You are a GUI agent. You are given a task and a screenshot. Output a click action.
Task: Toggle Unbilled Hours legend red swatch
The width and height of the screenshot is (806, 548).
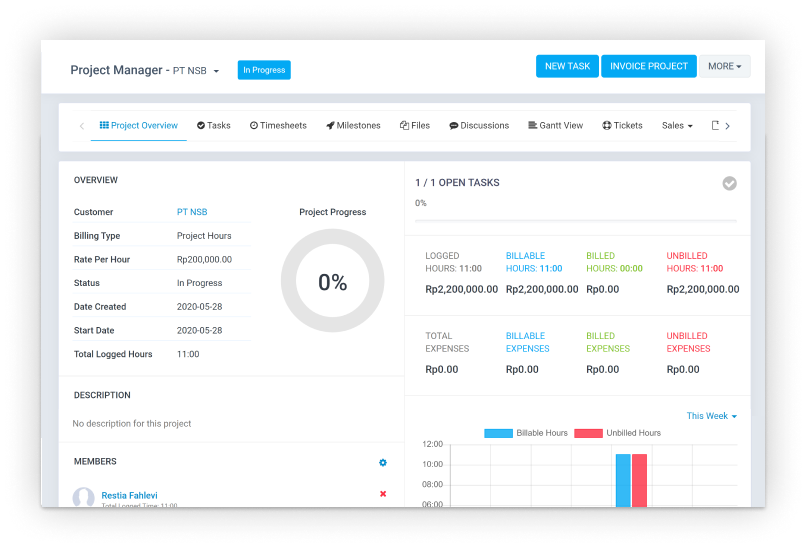(x=588, y=433)
